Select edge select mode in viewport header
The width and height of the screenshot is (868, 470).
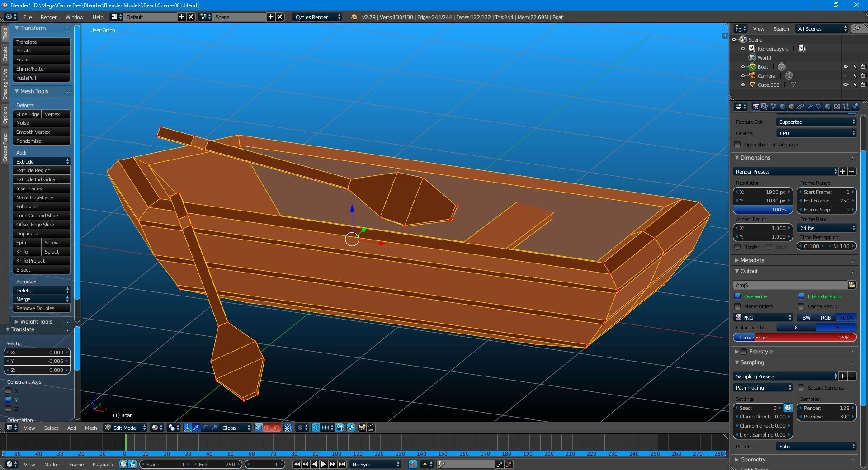pos(268,428)
